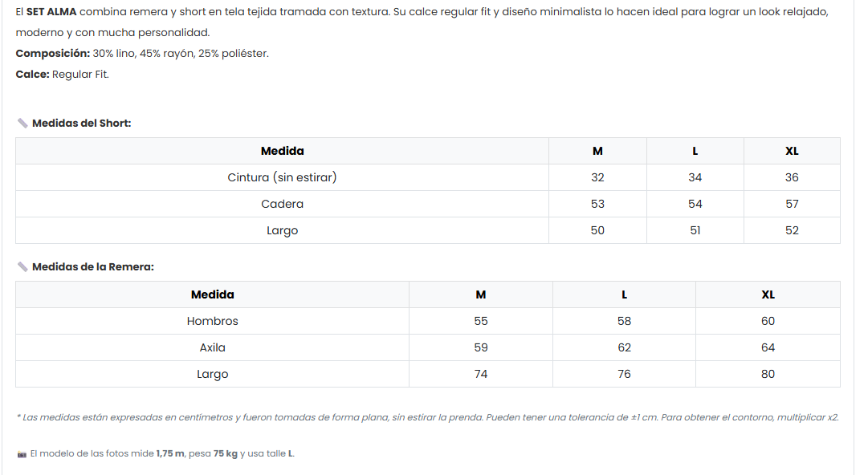Click the cell with value 57
The image size is (868, 475).
point(792,204)
